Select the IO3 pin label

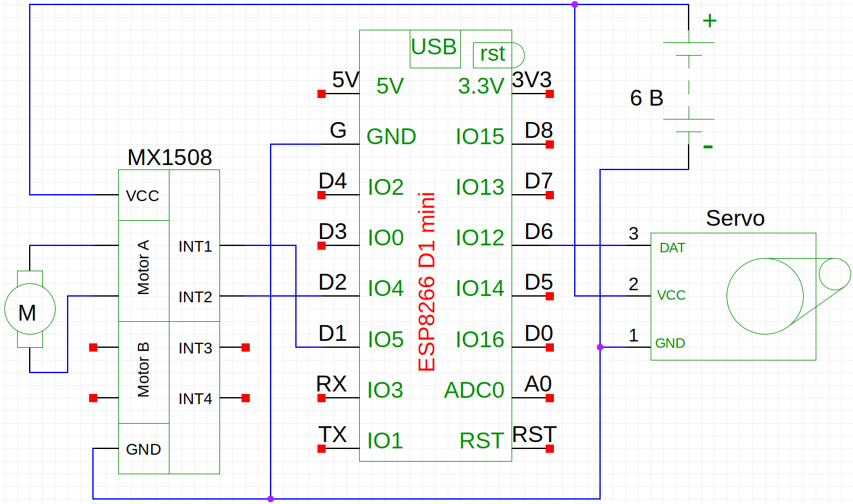tap(386, 390)
